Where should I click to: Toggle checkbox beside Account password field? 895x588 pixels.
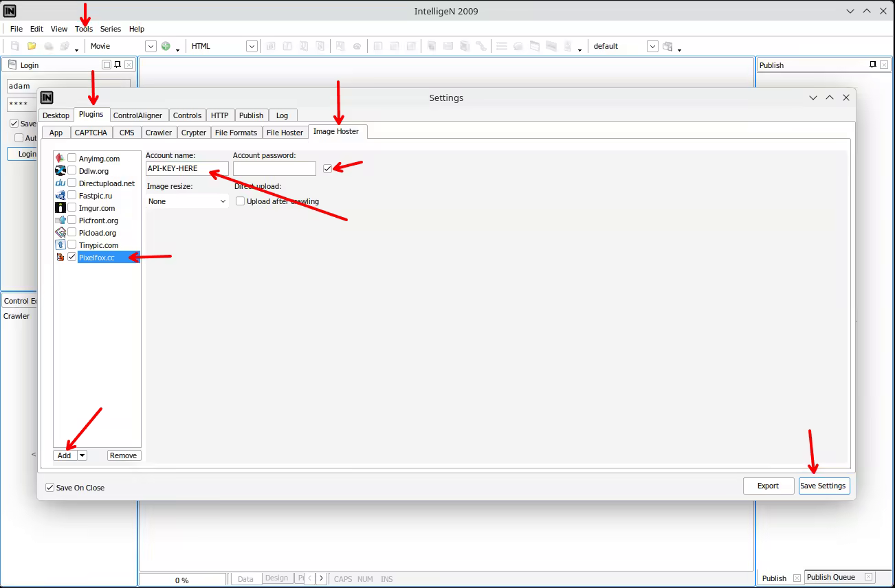(328, 168)
